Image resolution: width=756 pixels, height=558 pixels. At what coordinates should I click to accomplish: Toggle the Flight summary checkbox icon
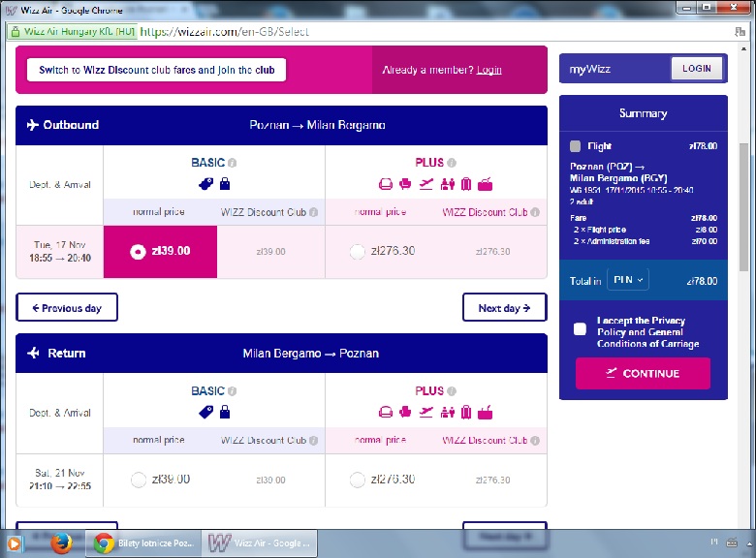(575, 146)
